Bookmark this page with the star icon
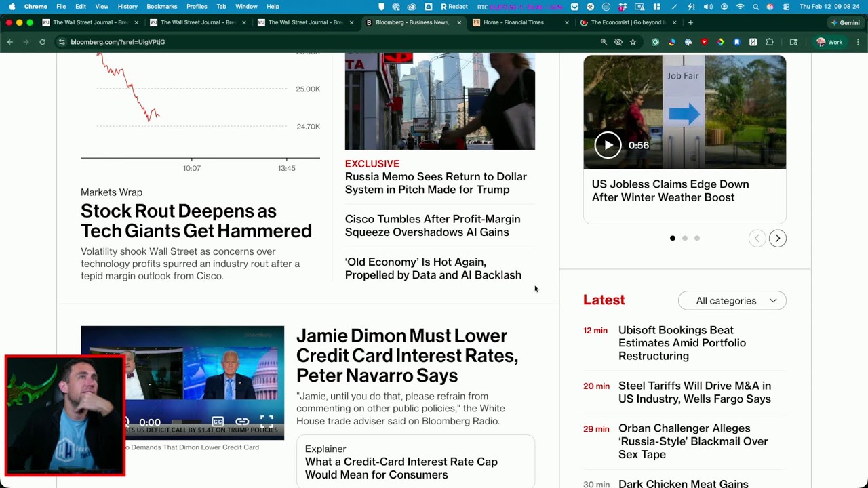This screenshot has width=868, height=488. pos(633,42)
